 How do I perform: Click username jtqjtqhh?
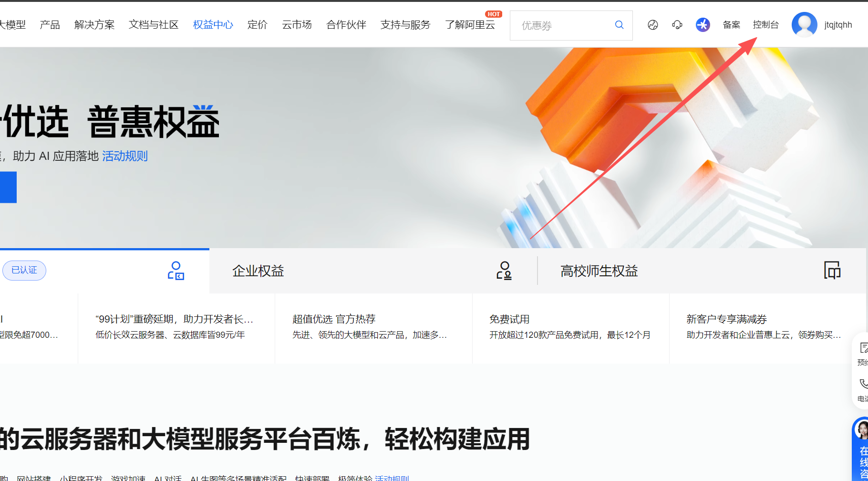point(838,25)
